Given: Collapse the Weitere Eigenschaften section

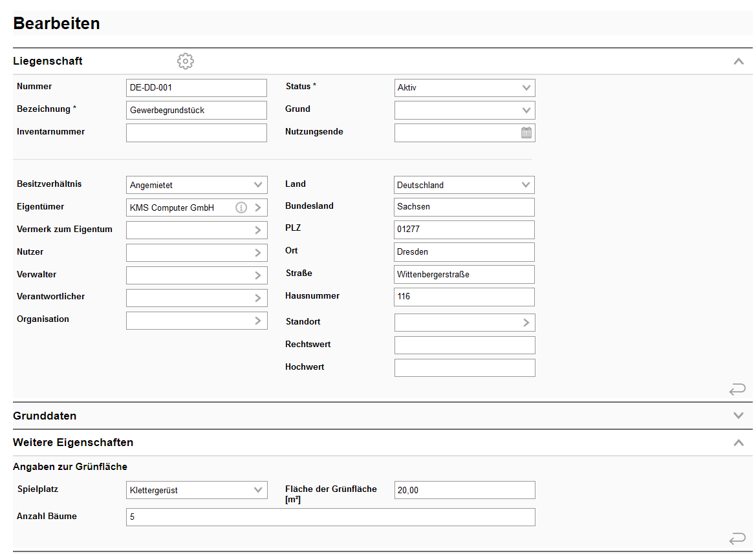Looking at the screenshot, I should coord(739,443).
